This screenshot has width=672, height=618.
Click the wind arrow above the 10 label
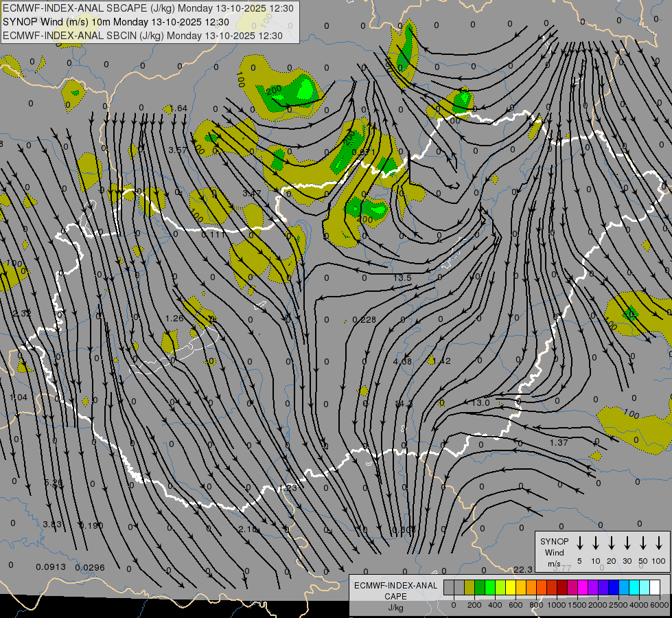(x=596, y=543)
